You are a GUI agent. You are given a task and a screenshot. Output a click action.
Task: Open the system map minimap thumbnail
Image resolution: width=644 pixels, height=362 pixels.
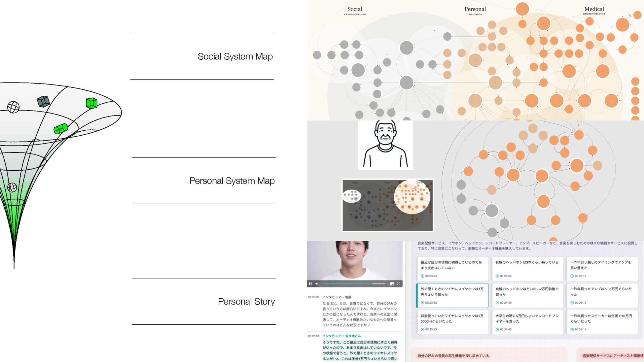pos(387,205)
